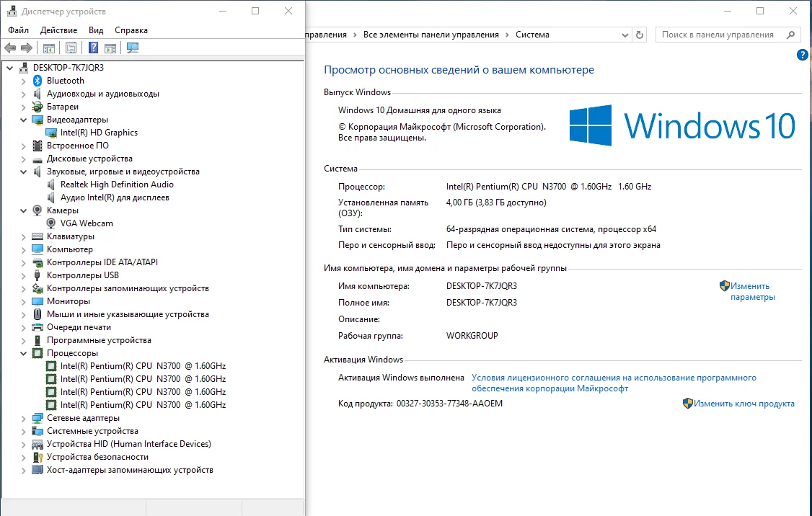812x516 pixels.
Task: Click the blue help question mark in System window
Action: 802,55
